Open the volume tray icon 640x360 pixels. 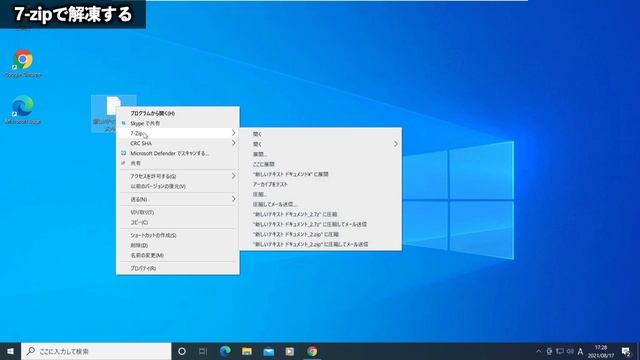point(570,351)
